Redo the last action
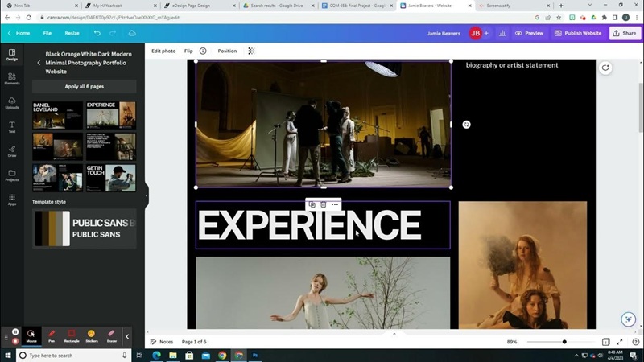Viewport: 644px width, 362px height. [x=113, y=33]
